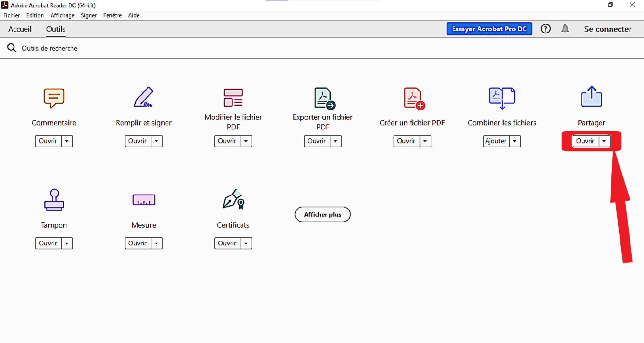Screen dimensions: 644x343
Task: Open the Affichage menu
Action: click(62, 15)
